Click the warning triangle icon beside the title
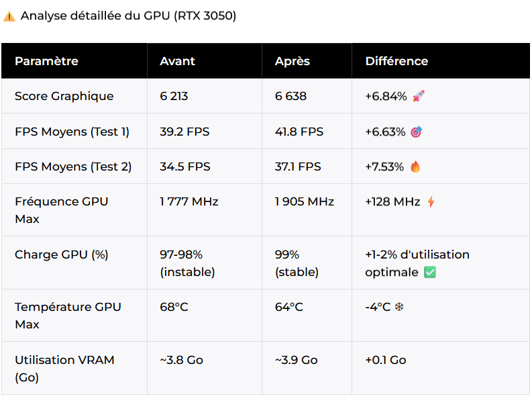The width and height of the screenshot is (532, 411). pos(9,16)
